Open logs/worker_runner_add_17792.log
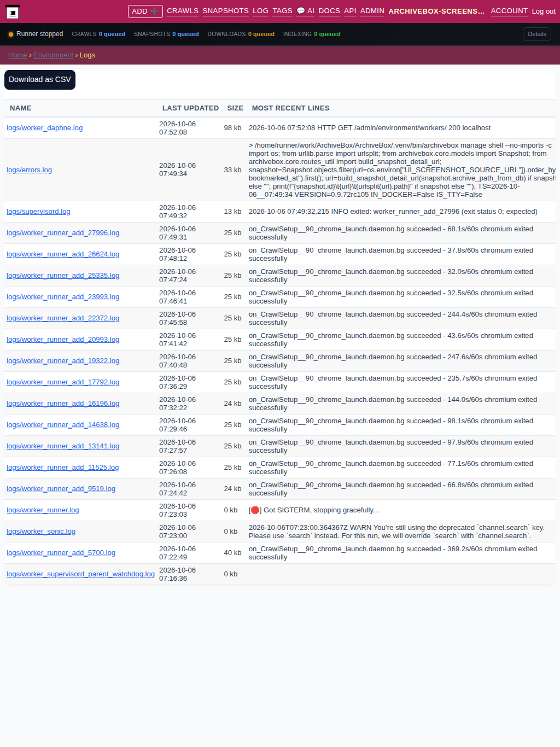Screen dimensions: 560x747 (63, 382)
